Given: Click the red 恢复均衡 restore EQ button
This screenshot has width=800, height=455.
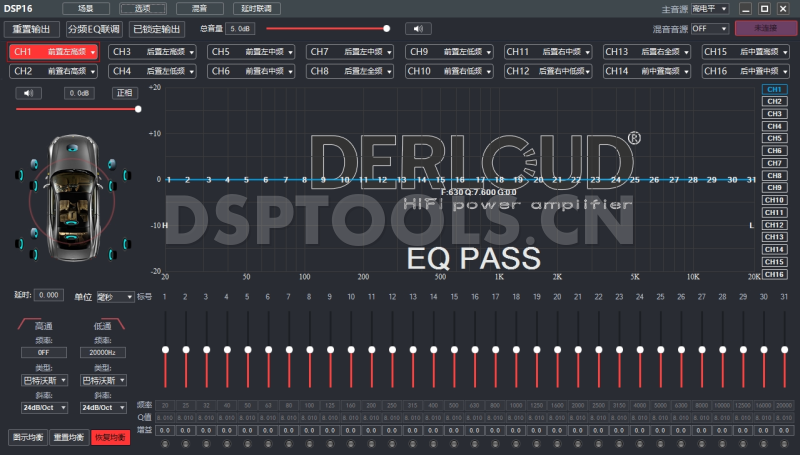Looking at the screenshot, I should coord(110,438).
